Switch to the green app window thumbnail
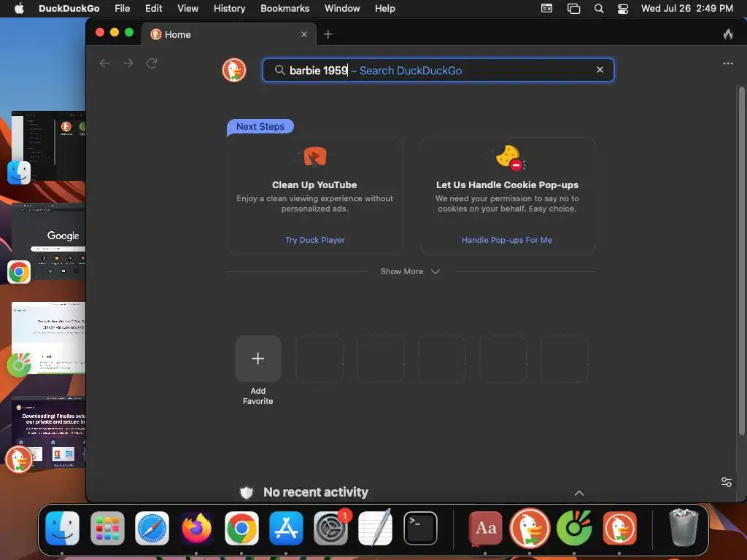Image resolution: width=747 pixels, height=560 pixels. (x=49, y=338)
